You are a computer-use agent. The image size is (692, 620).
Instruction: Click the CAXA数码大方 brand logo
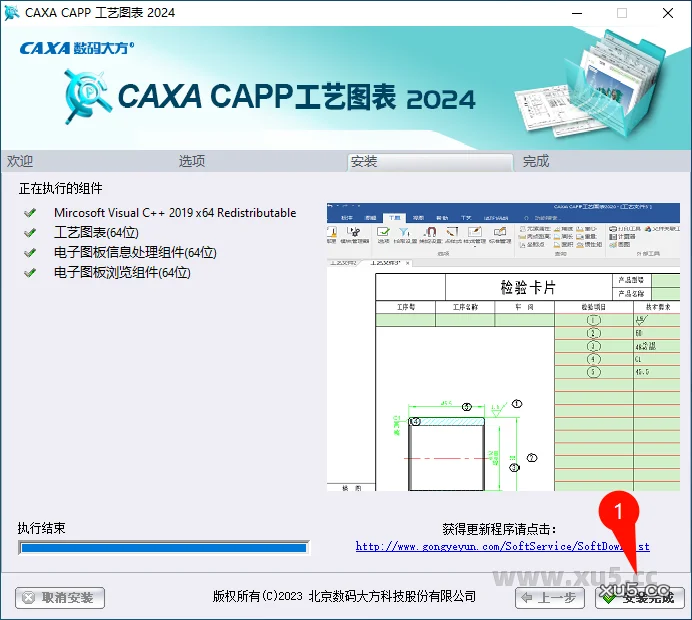click(76, 47)
